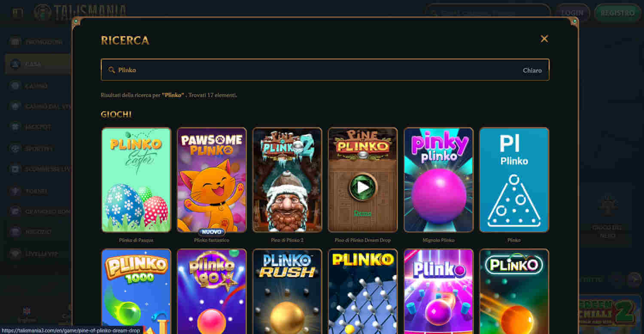Clear the search with the Chiaro button
Image resolution: width=644 pixels, height=334 pixels.
click(x=532, y=70)
